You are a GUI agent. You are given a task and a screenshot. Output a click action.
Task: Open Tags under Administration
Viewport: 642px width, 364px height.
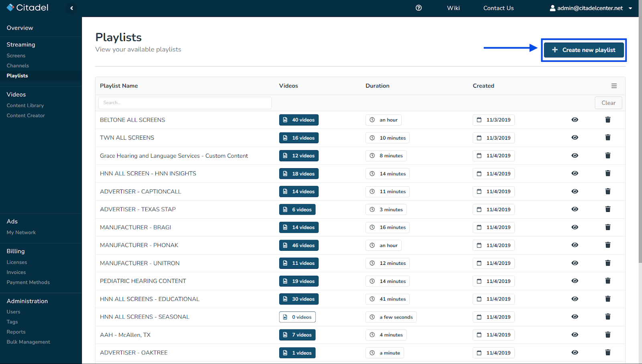click(x=12, y=322)
